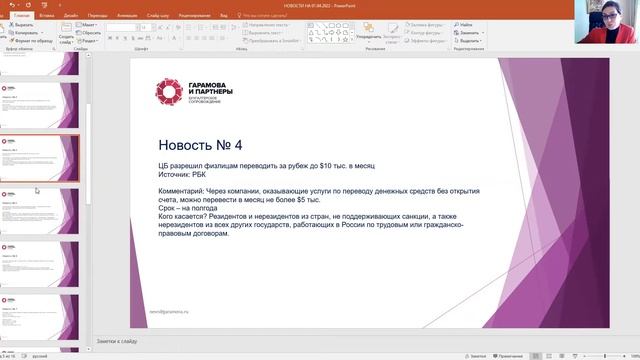
Task: Click Контур фигуры shape outline
Action: click(422, 33)
